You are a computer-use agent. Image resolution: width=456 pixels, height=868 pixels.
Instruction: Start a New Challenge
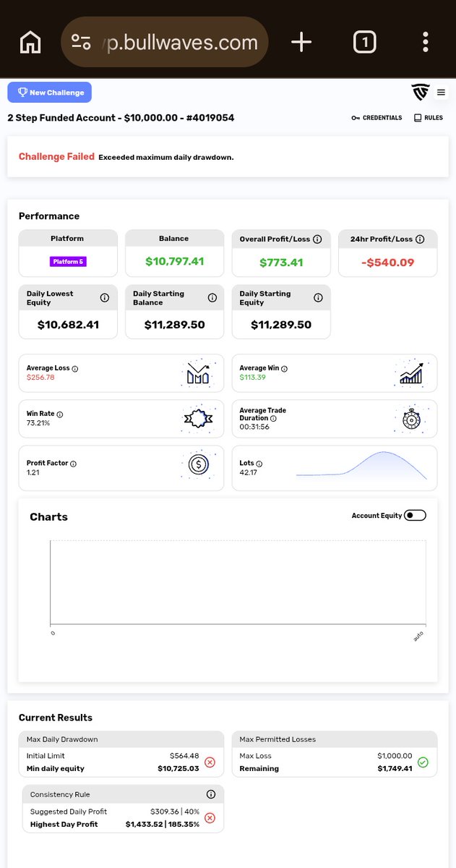coord(50,93)
